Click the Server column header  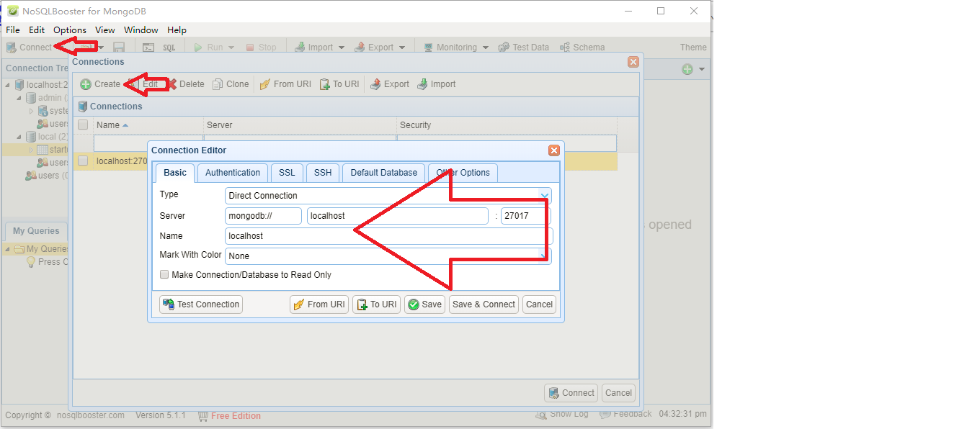[x=300, y=125]
